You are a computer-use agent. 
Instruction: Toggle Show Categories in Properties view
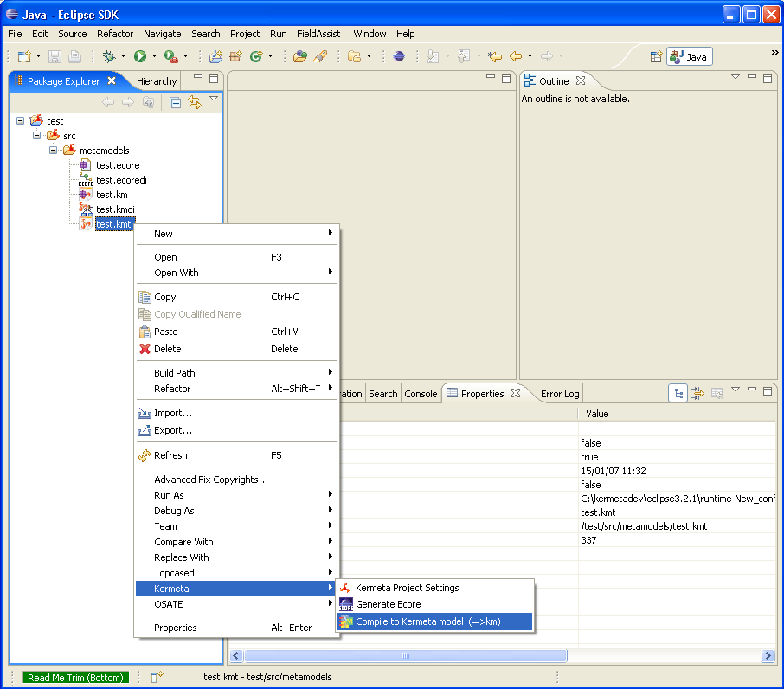pyautogui.click(x=678, y=394)
